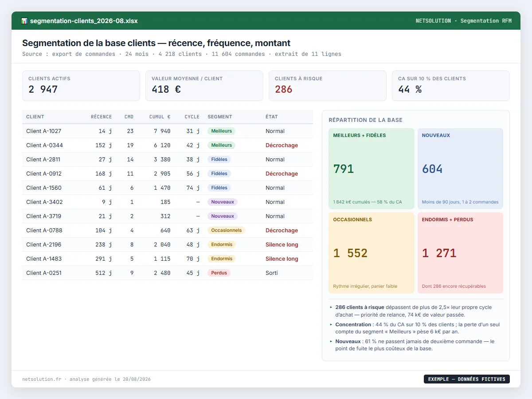Click Silence long status of Client A-2196
The height and width of the screenshot is (399, 532).
(x=282, y=245)
